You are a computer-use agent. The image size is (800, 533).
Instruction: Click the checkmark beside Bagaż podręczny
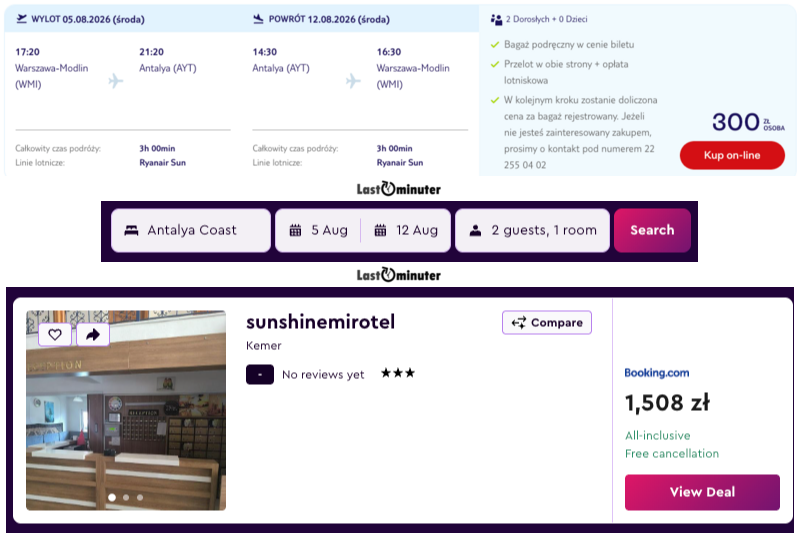(494, 45)
